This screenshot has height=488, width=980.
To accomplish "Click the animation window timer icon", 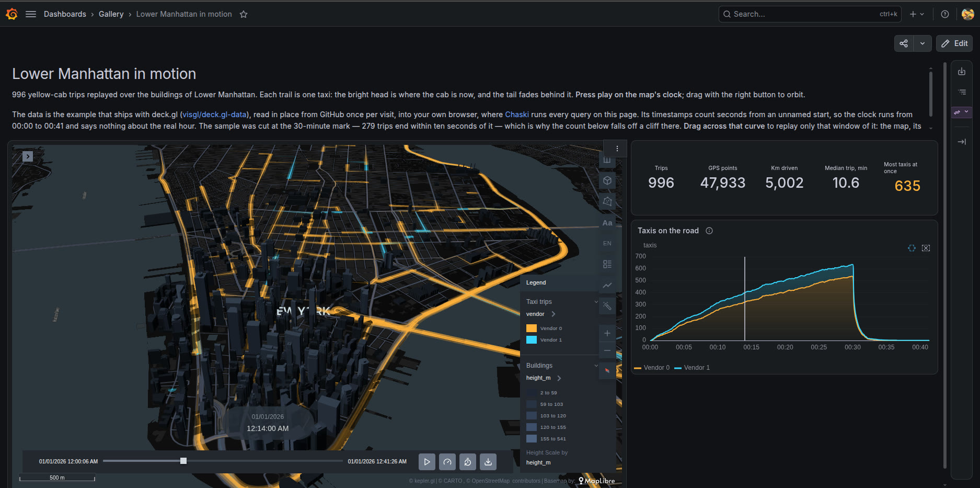I will pyautogui.click(x=468, y=462).
